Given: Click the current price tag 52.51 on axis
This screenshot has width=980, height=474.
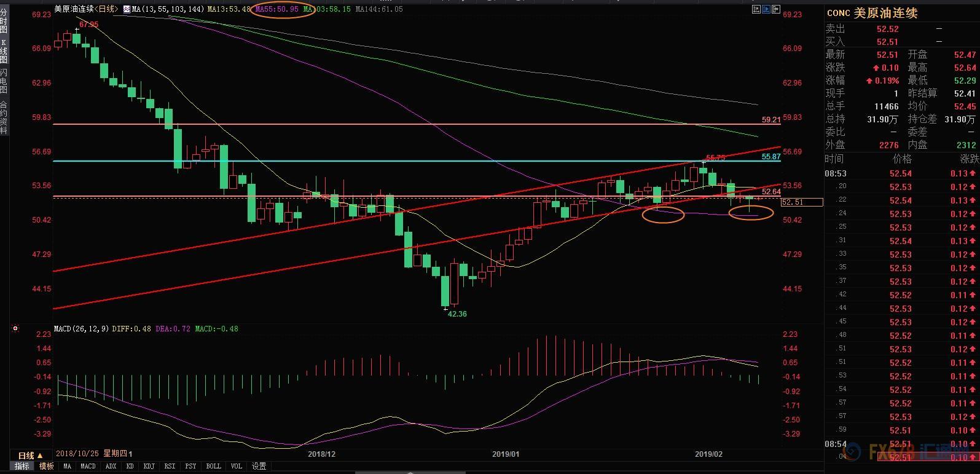Looking at the screenshot, I should (802, 202).
